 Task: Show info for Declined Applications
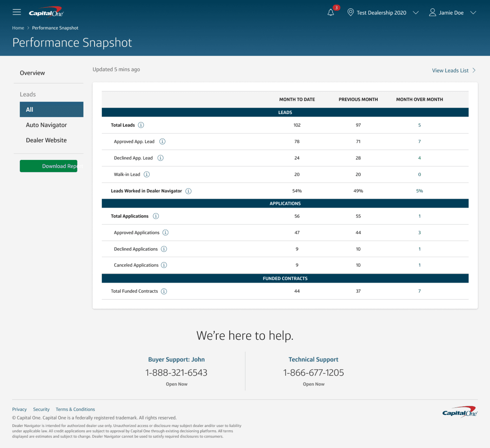tap(164, 249)
